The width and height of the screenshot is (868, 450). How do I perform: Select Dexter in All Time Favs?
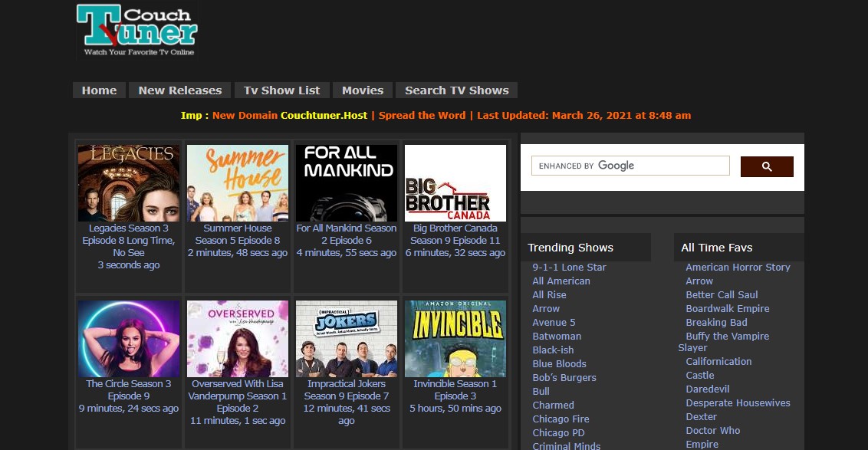tap(702, 417)
